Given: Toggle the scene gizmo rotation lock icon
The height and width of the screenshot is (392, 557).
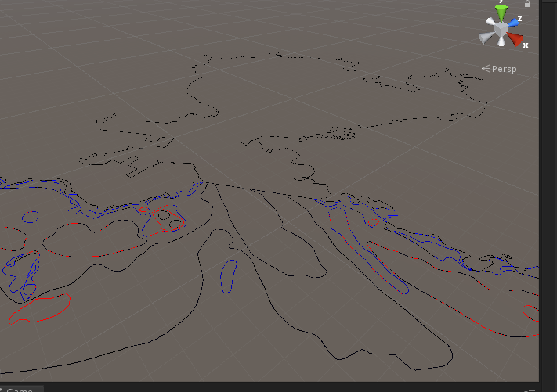Looking at the screenshot, I should point(527,4).
